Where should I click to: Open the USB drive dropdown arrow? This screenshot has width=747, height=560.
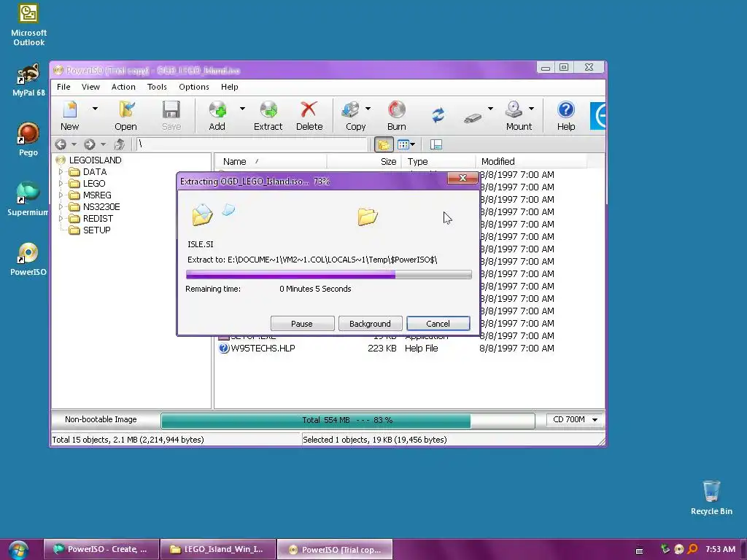click(490, 109)
